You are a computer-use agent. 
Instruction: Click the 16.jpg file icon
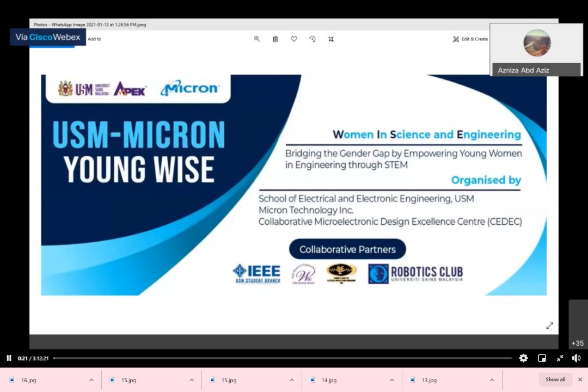[x=12, y=379]
